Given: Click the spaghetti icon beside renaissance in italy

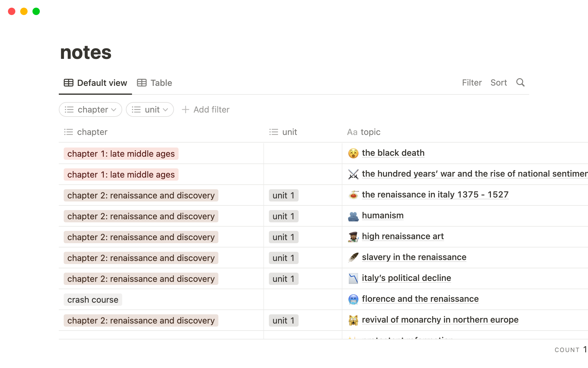Looking at the screenshot, I should coord(353,195).
